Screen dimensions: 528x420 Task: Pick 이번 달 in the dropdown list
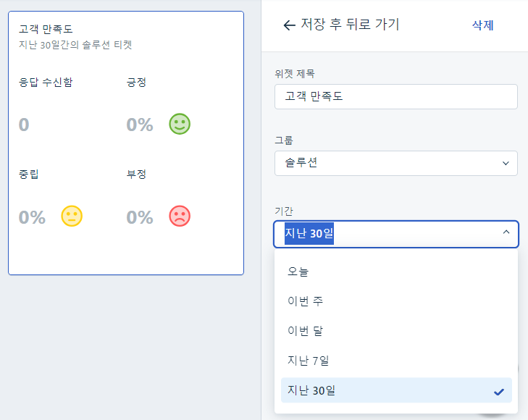coord(396,331)
